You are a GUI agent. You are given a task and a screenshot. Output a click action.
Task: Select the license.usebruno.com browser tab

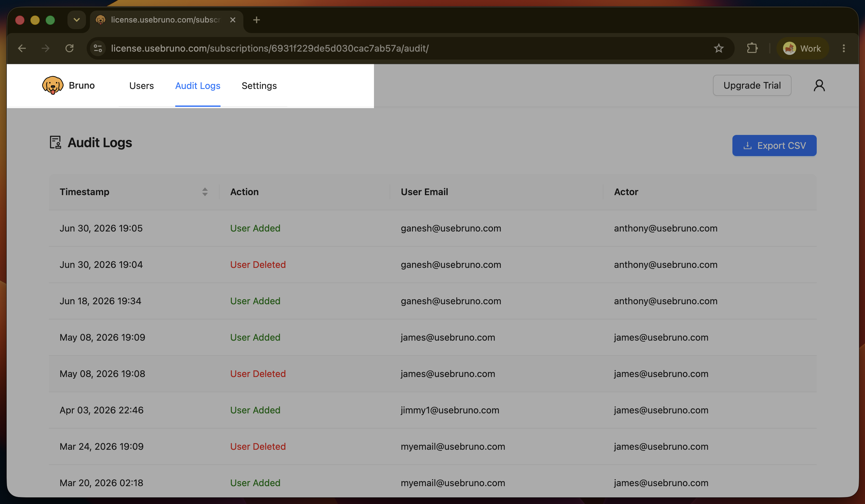(166, 20)
